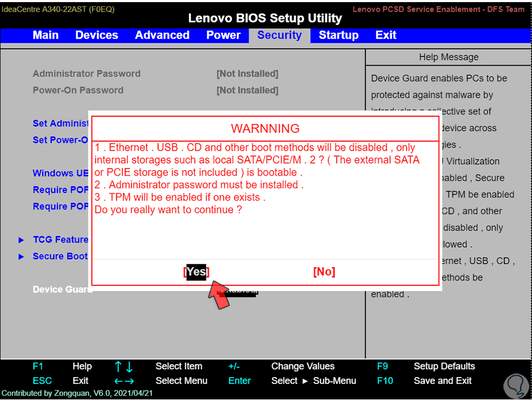Viewport: 532px width, 401px height.
Task: Click the WARNNING dialog title
Action: click(x=265, y=129)
